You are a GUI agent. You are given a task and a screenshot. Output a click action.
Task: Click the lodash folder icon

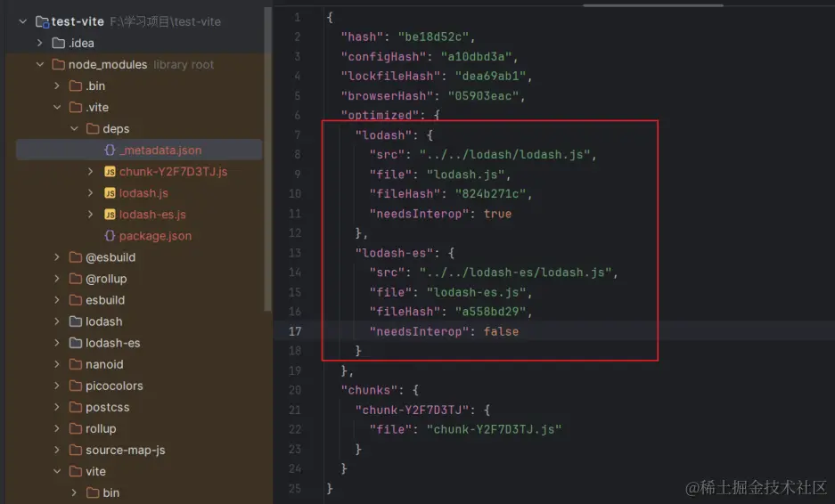point(76,321)
